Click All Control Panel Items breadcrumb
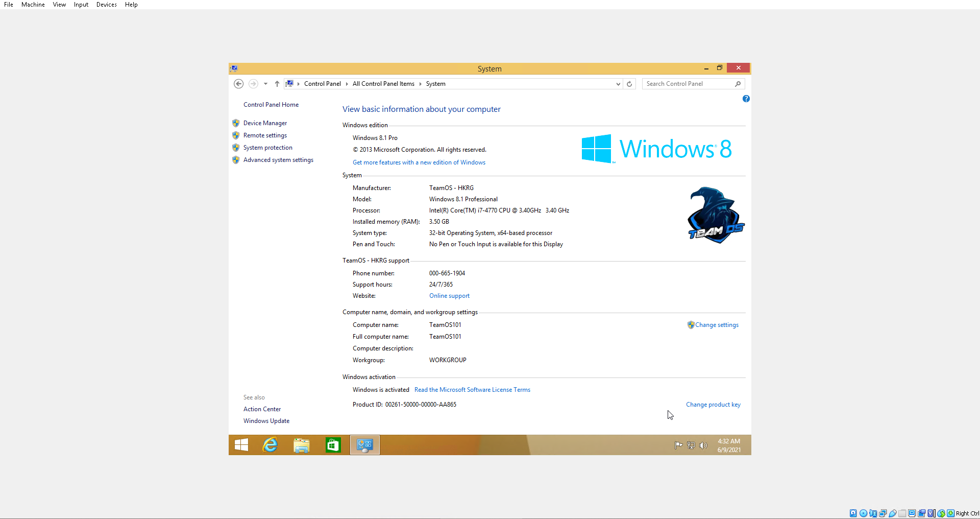The image size is (980, 519). [x=383, y=84]
